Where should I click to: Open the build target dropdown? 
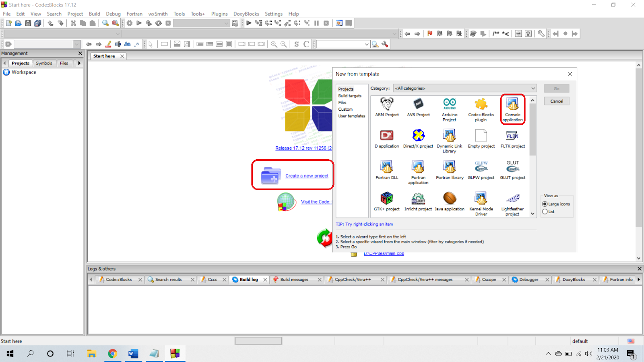pyautogui.click(x=202, y=23)
